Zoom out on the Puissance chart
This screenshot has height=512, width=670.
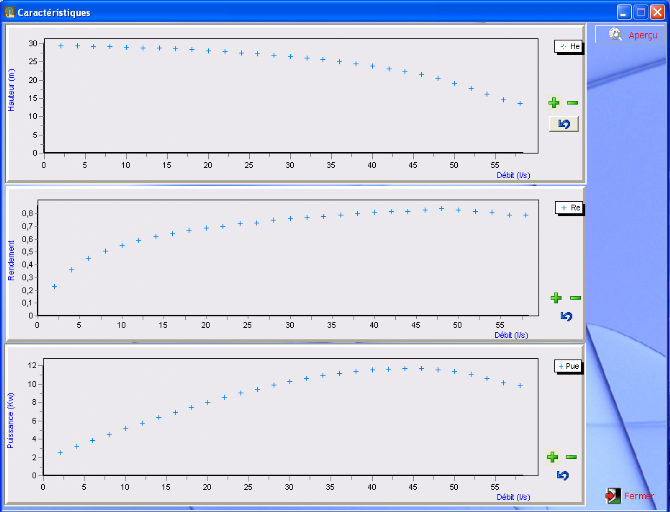click(571, 457)
